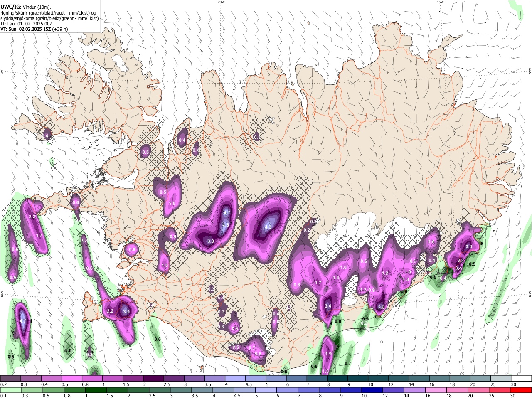Click the 'rigning/skúrir' legend description line
The height and width of the screenshot is (399, 532).
click(48, 12)
